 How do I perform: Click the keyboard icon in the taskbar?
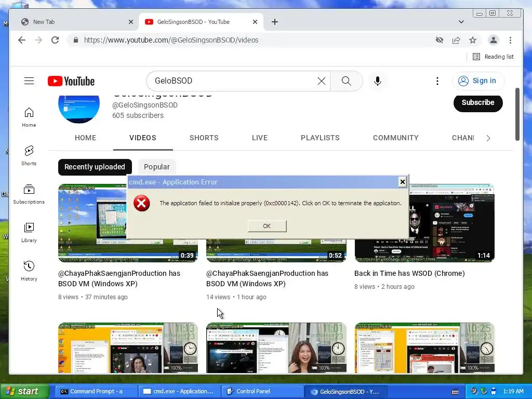[455, 392]
